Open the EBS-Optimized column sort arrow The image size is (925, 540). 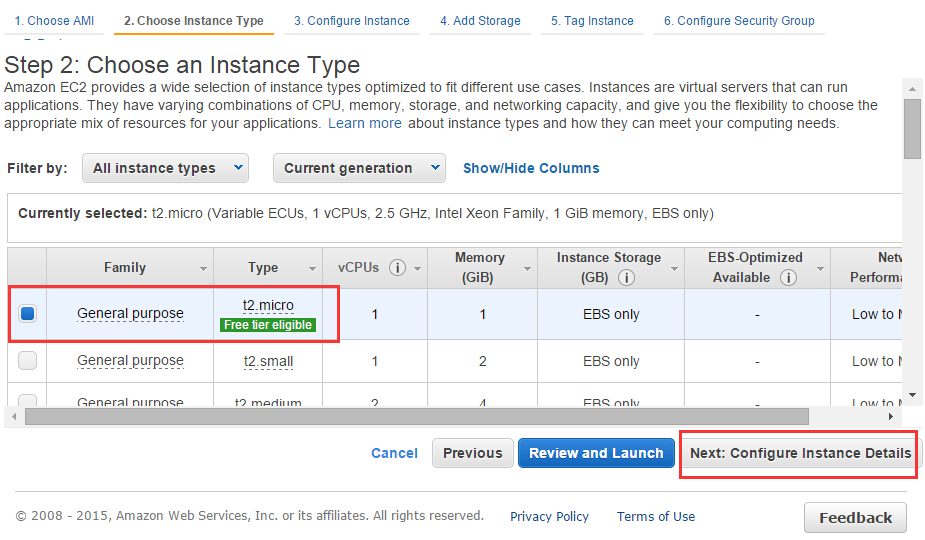820,269
